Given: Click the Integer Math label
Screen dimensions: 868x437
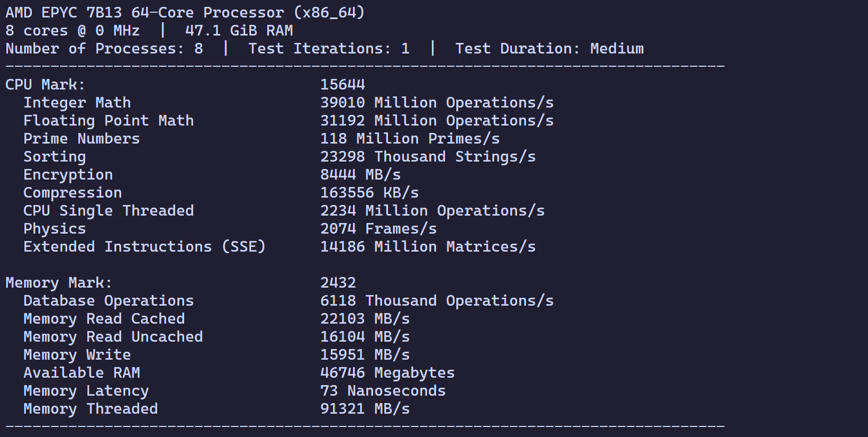Looking at the screenshot, I should (77, 103).
